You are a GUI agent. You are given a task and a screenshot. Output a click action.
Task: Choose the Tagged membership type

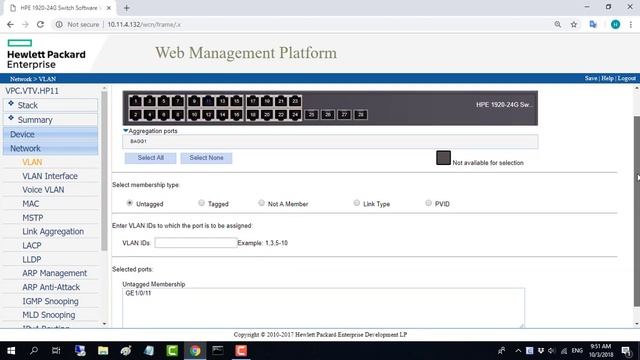click(x=201, y=203)
